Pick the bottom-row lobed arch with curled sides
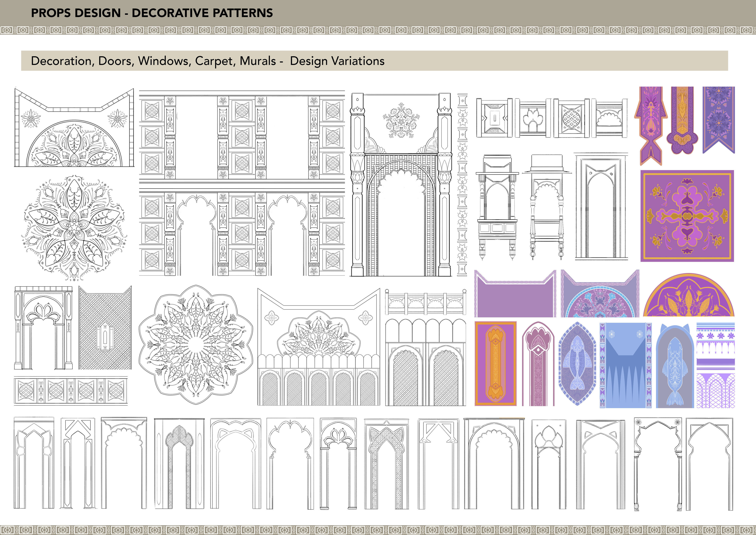756x535 pixels. pos(290,464)
